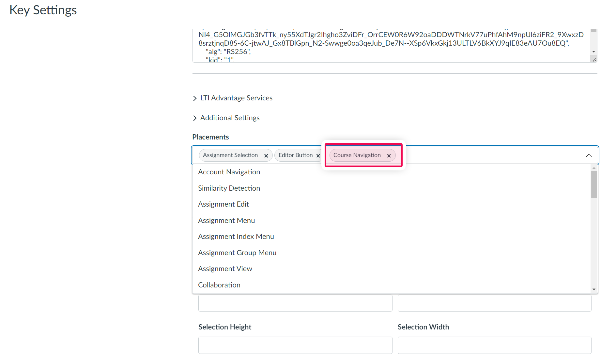This screenshot has height=364, width=616.
Task: Click the placements list scrollbar thumb
Action: click(x=594, y=184)
